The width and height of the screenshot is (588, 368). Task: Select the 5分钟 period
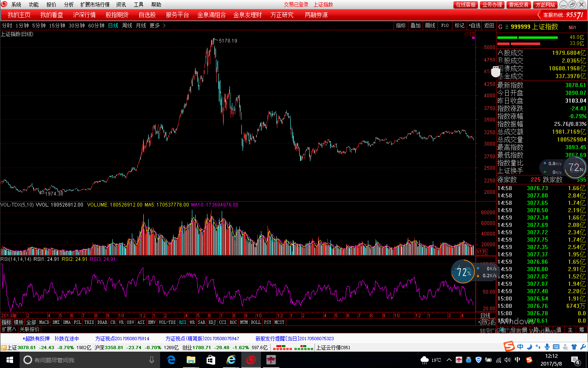tap(39, 25)
